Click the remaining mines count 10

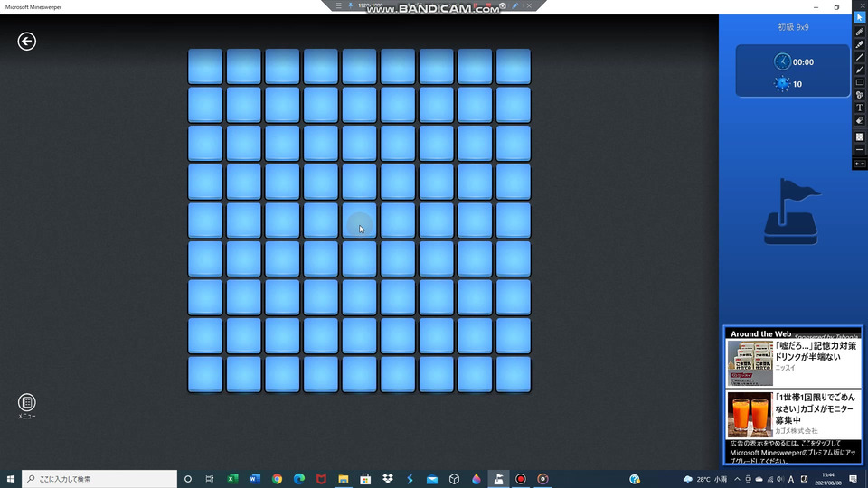797,84
